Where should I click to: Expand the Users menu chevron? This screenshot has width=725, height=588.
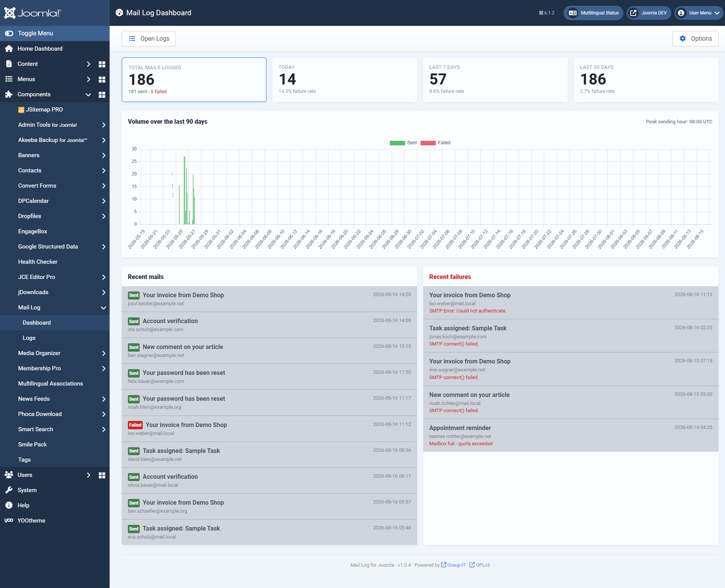point(89,475)
